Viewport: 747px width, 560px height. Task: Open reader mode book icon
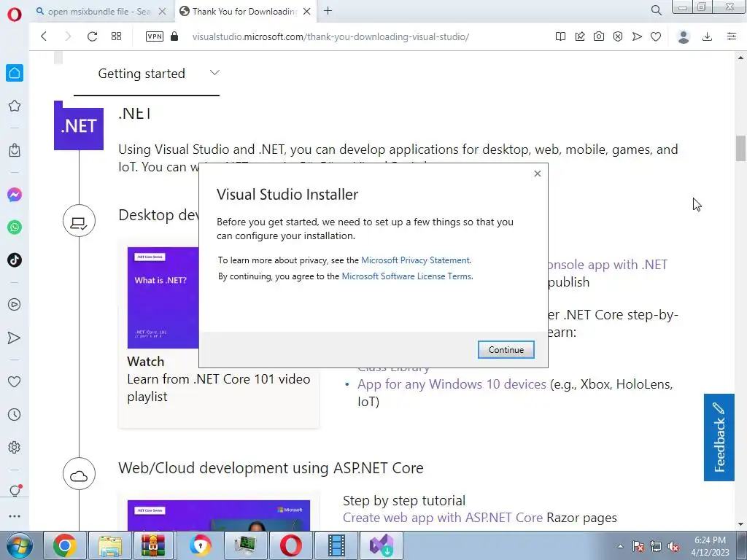click(x=561, y=36)
